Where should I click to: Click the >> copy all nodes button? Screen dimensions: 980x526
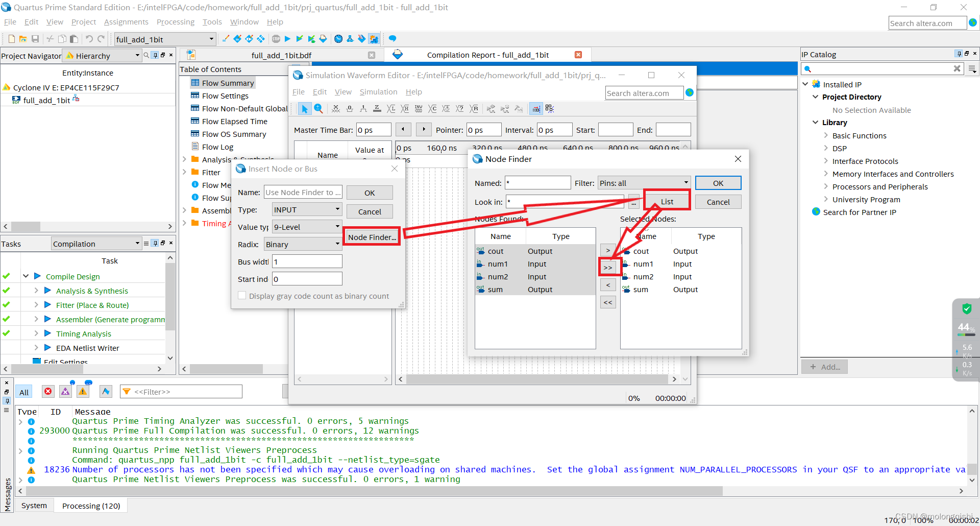point(608,268)
